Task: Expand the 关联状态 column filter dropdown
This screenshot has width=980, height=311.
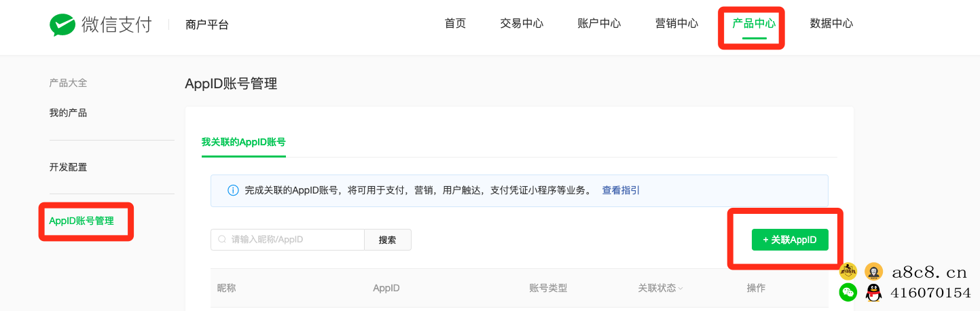Action: [x=661, y=288]
